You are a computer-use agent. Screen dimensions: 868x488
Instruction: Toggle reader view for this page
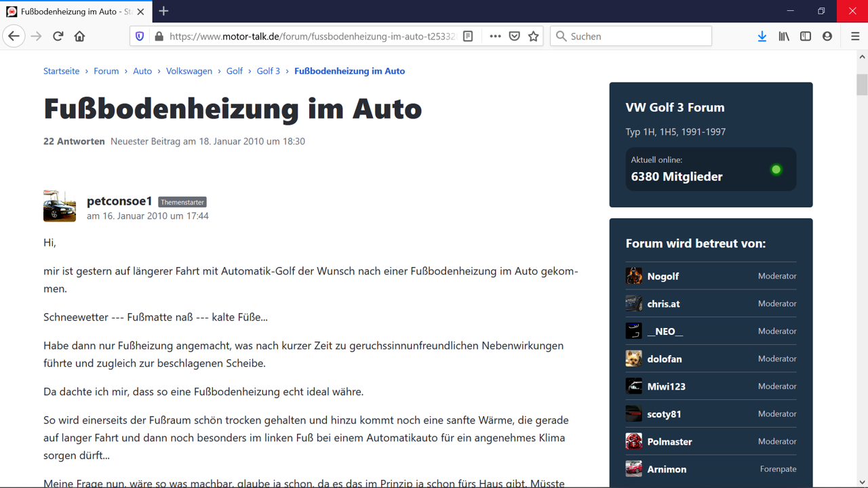click(468, 36)
